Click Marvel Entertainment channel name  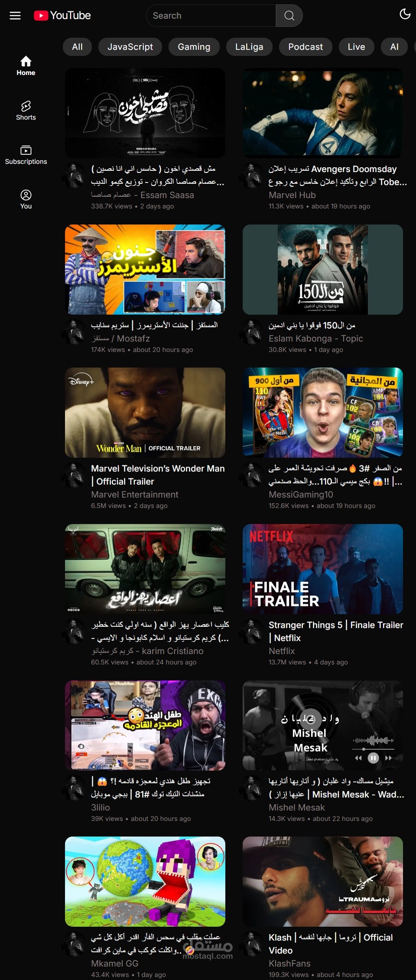coord(135,494)
